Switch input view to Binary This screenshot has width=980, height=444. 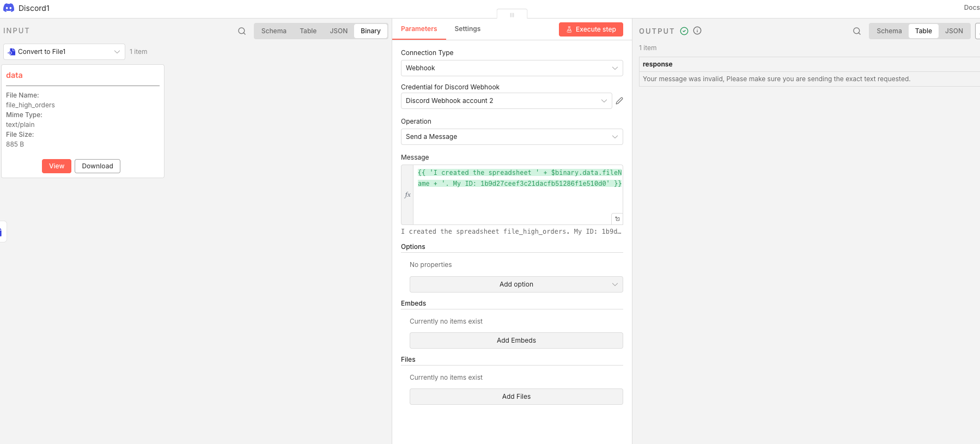pyautogui.click(x=370, y=31)
